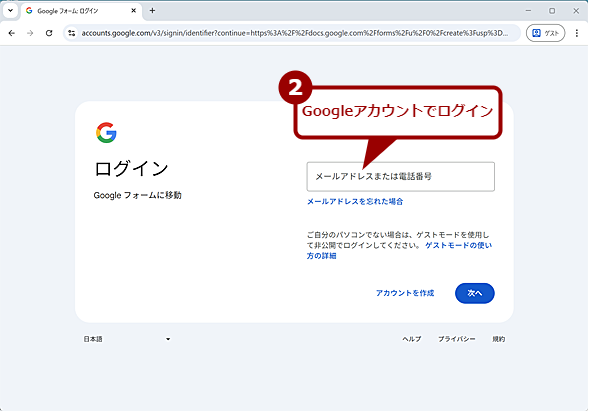This screenshot has height=412, width=589.
Task: Click the browser back arrow
Action: point(12,33)
